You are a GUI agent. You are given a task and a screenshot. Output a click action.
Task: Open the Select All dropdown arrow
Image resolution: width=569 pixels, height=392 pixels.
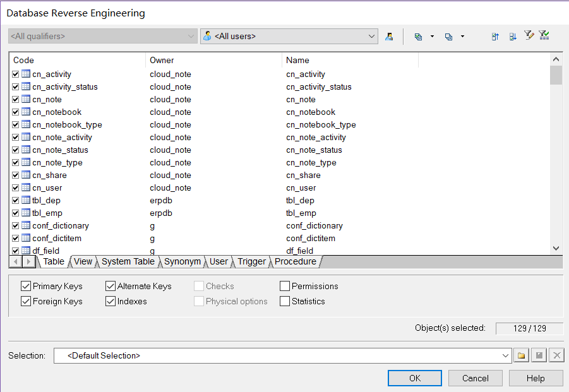pyautogui.click(x=433, y=37)
